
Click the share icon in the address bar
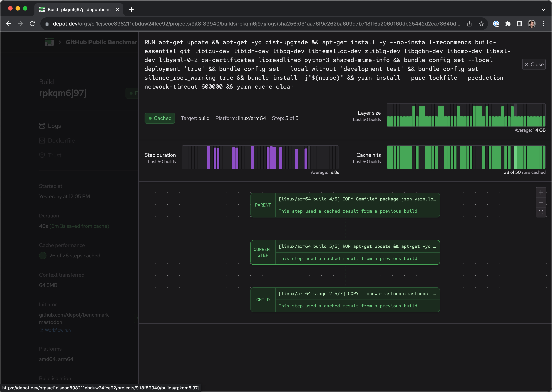pos(469,24)
